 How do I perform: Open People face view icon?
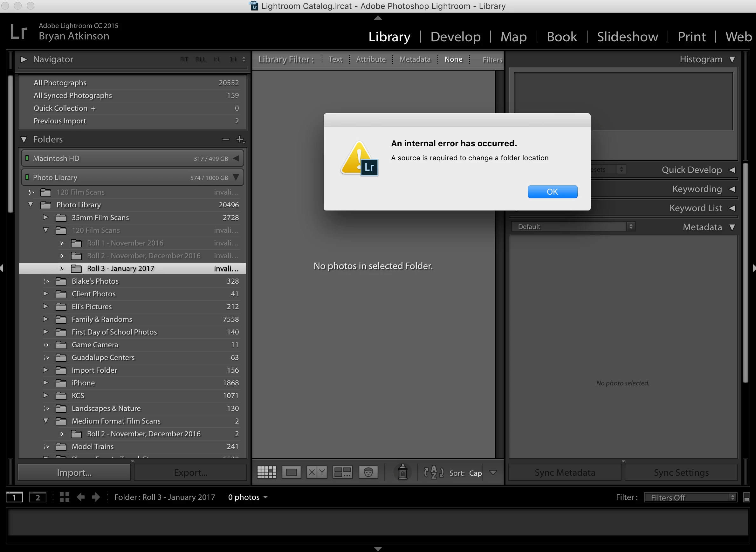point(368,472)
